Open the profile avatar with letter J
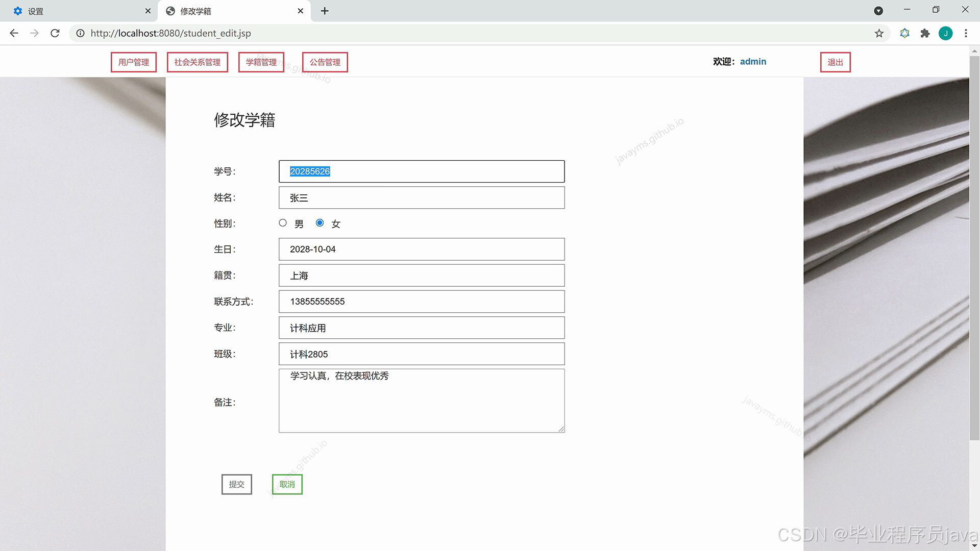Screen dimensions: 980x551 (946, 33)
